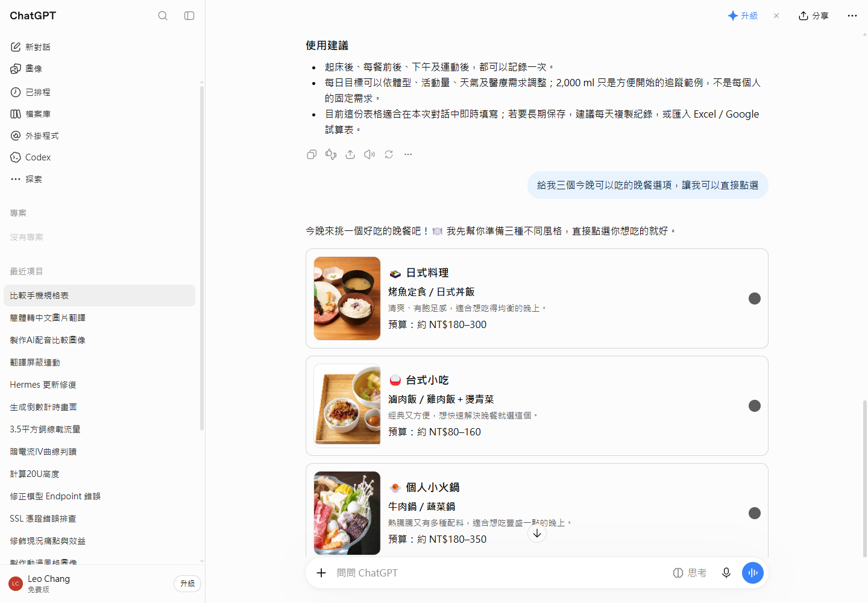Screen dimensions: 868x603
Task: Open the three-dot conversation options menu
Action: [x=852, y=16]
